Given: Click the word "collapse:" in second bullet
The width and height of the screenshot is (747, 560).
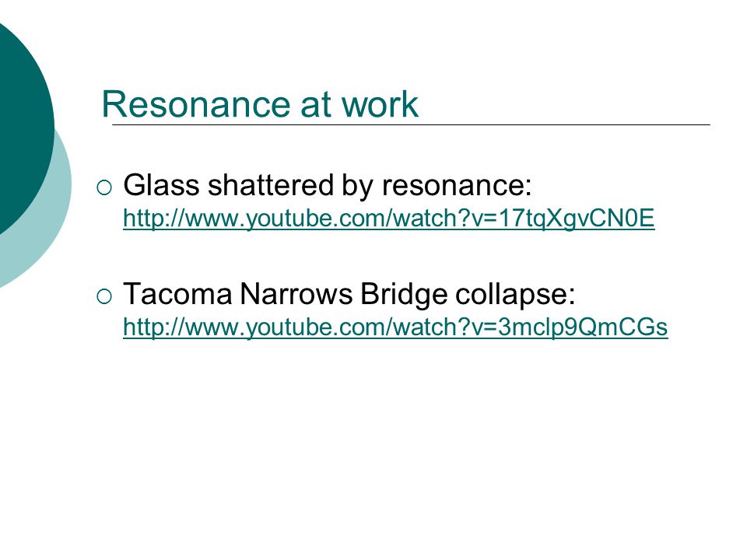Looking at the screenshot, I should point(515,296).
